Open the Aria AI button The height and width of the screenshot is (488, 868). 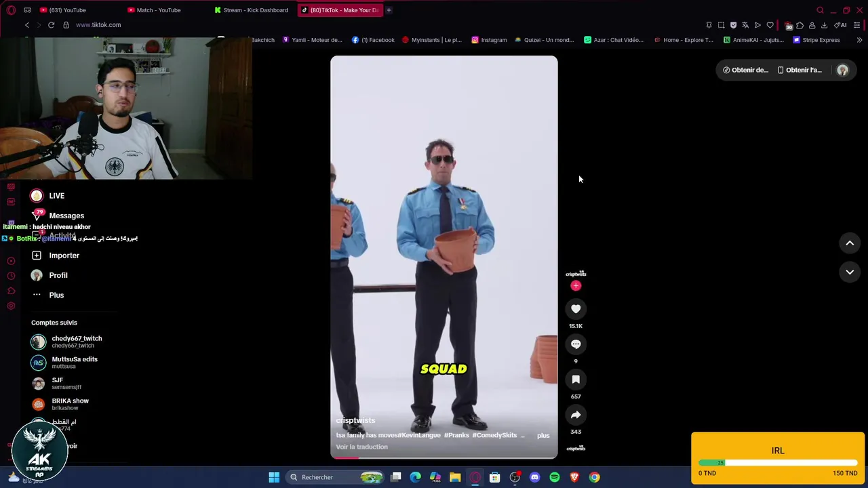(840, 25)
